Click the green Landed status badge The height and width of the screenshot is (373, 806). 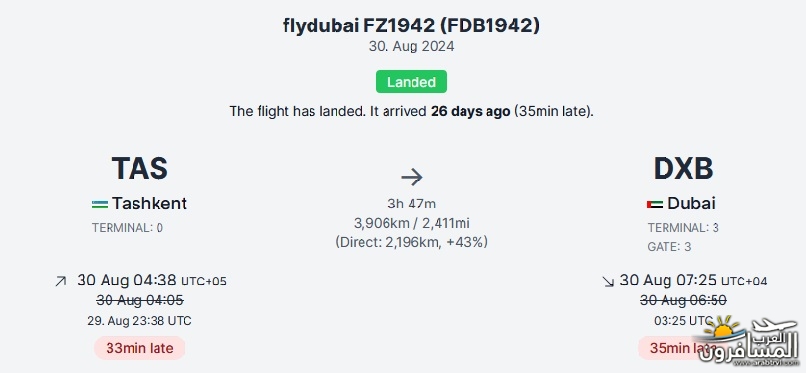(411, 82)
